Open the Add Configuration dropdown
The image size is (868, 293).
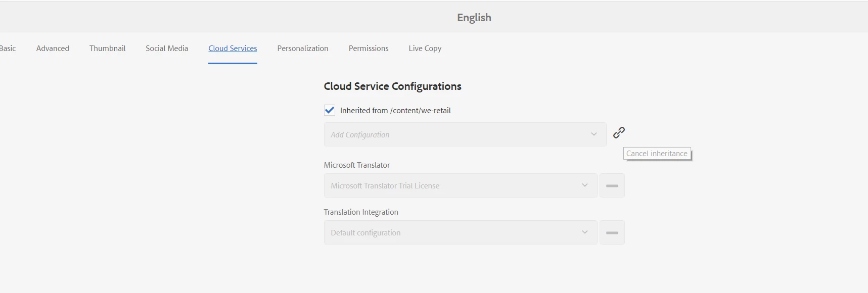(x=465, y=135)
